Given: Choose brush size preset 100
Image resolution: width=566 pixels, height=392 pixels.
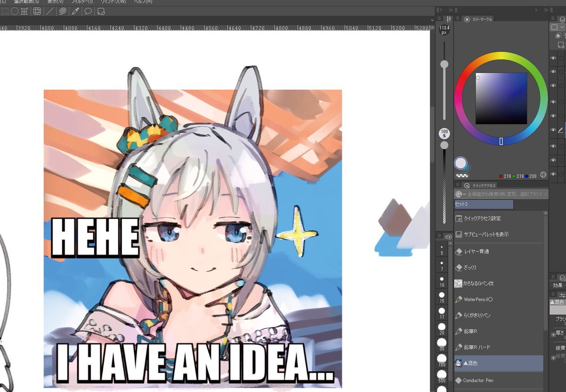Looking at the screenshot, I should [x=442, y=361].
